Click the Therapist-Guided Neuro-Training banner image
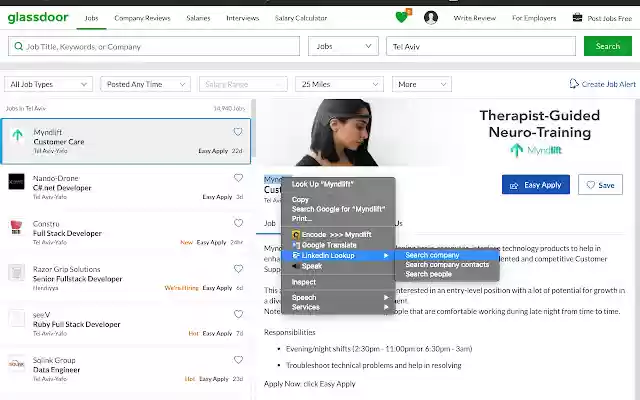Viewport: 640px width, 400px height. pos(445,132)
